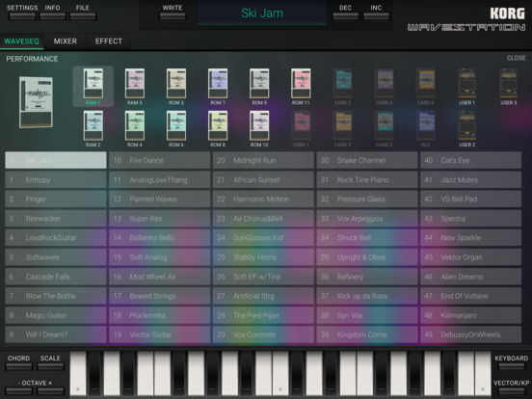Load performance 28 The Pied Piper
This screenshot has height=399, width=532.
pos(263,315)
